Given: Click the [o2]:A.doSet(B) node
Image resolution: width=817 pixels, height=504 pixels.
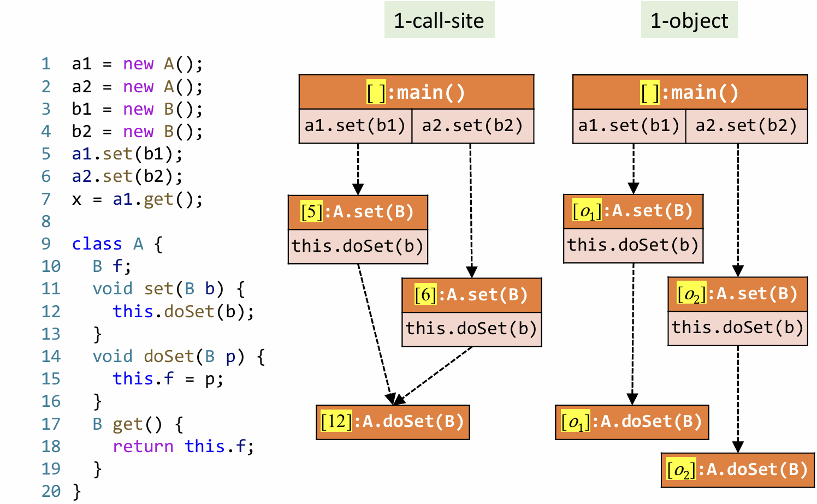Looking at the screenshot, I should point(737,470).
